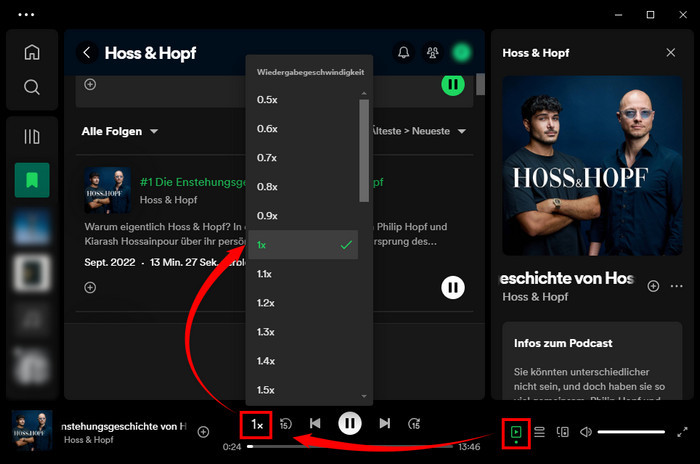The image size is (700, 464).
Task: Skip forward 15 seconds
Action: point(414,423)
